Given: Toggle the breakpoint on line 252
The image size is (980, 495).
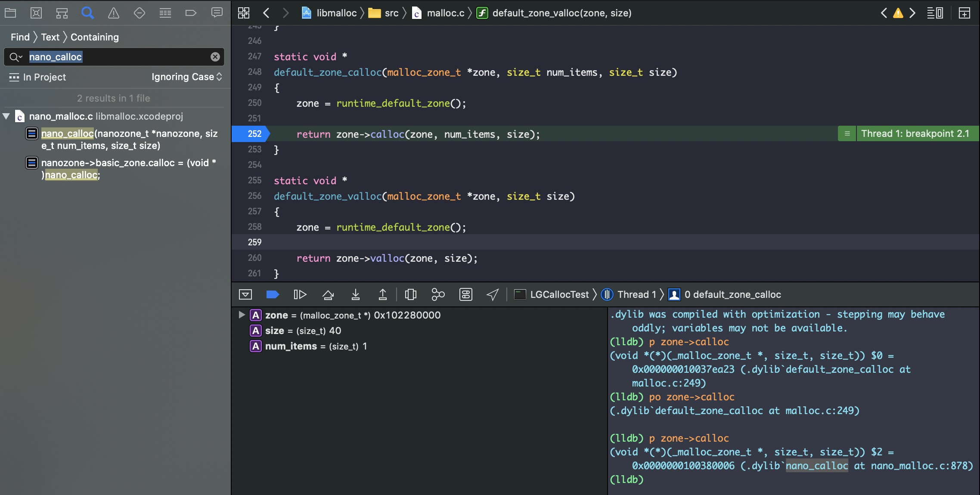Looking at the screenshot, I should pyautogui.click(x=251, y=134).
